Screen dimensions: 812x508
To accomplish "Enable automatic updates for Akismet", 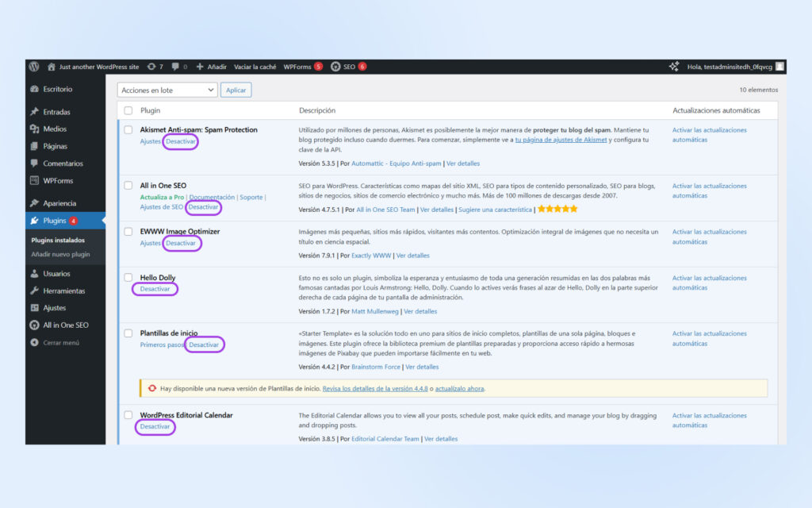I will click(x=710, y=135).
